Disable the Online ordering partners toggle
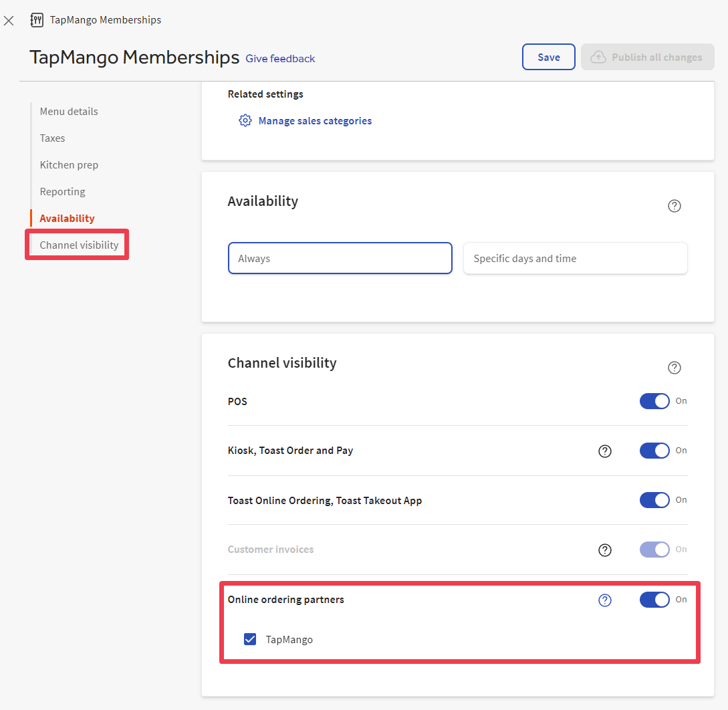 click(654, 599)
